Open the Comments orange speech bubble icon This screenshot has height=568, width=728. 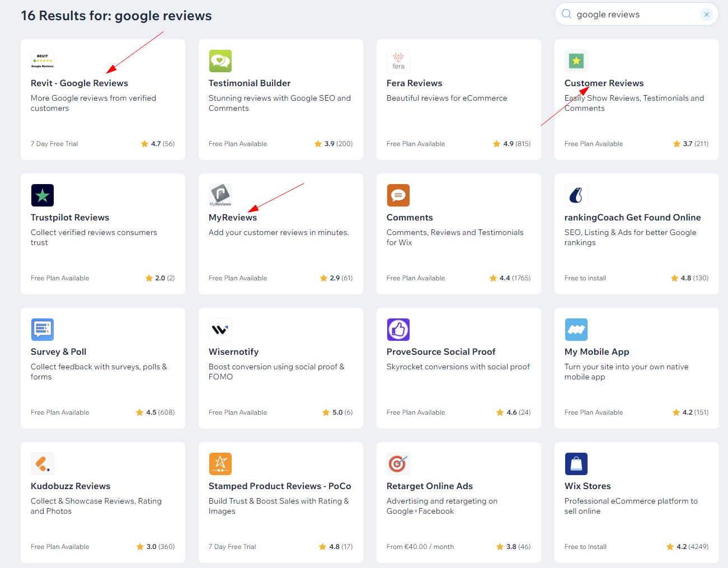pyautogui.click(x=398, y=195)
